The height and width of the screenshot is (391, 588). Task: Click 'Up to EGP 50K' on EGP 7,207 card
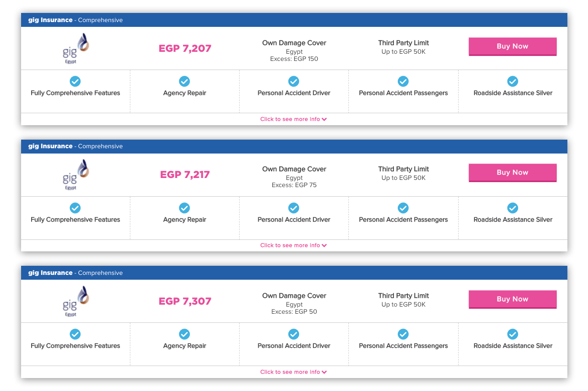pos(404,52)
